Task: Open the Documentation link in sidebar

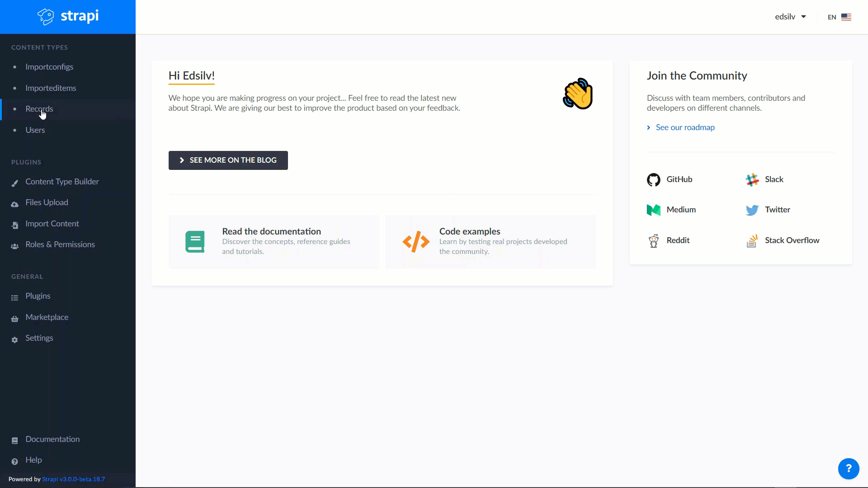Action: point(68,439)
